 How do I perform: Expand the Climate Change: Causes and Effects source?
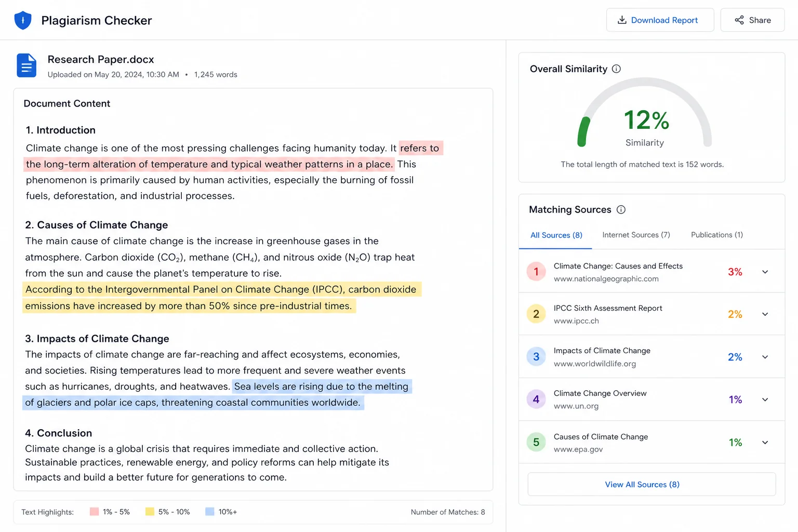coord(765,272)
